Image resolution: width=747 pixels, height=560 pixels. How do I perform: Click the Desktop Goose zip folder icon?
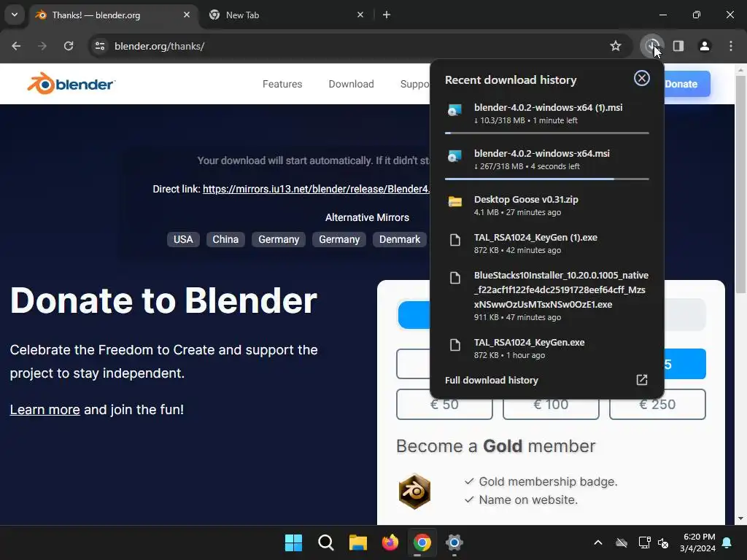(455, 201)
